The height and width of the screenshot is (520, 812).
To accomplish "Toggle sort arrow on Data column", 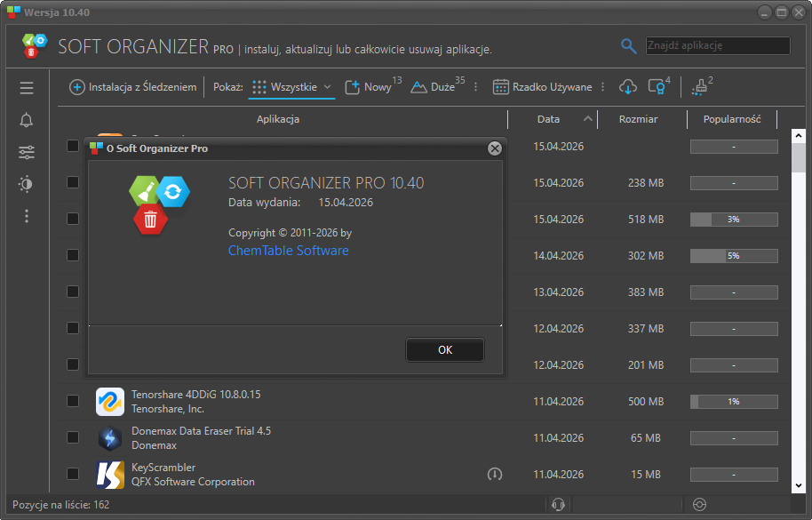I will pos(587,118).
